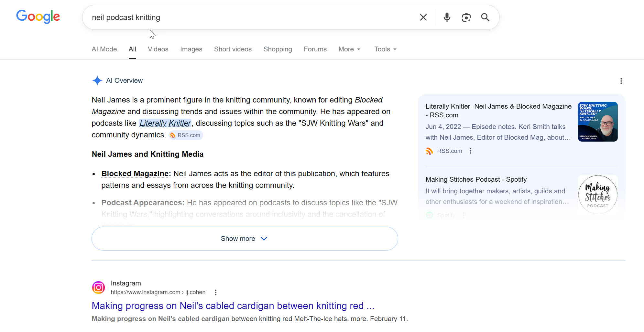Start voice search with the microphone icon
Image resolution: width=644 pixels, height=332 pixels.
447,17
